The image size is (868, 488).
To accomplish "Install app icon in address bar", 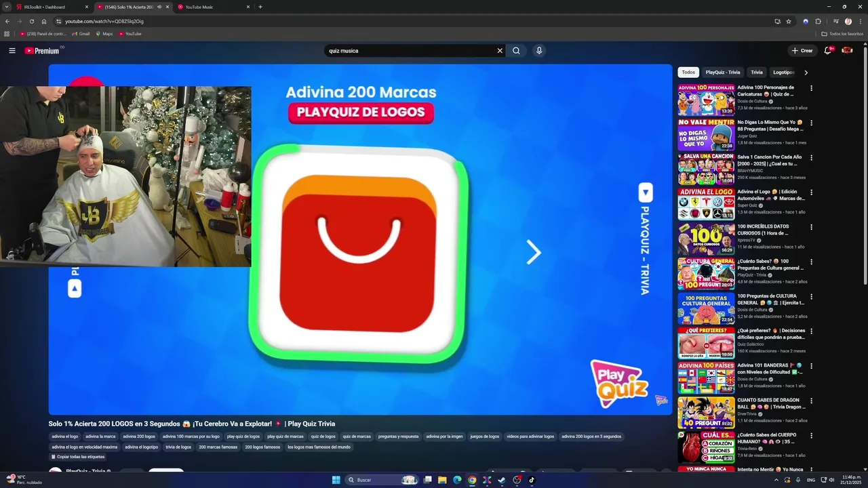I will coord(777,21).
